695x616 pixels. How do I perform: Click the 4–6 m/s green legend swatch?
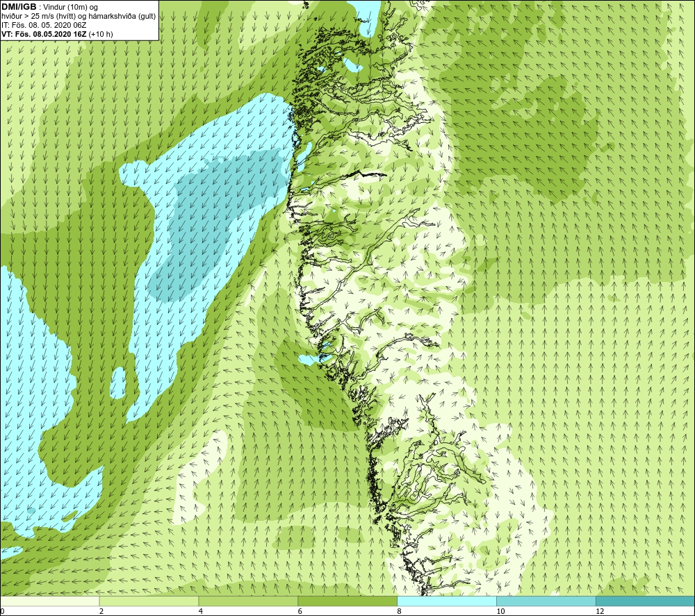[x=248, y=601]
